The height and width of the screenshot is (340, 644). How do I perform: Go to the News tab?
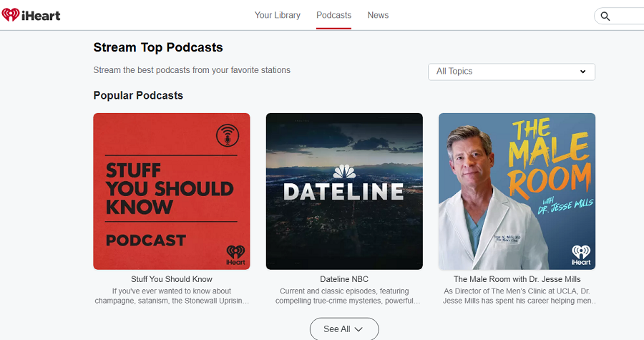tap(378, 15)
